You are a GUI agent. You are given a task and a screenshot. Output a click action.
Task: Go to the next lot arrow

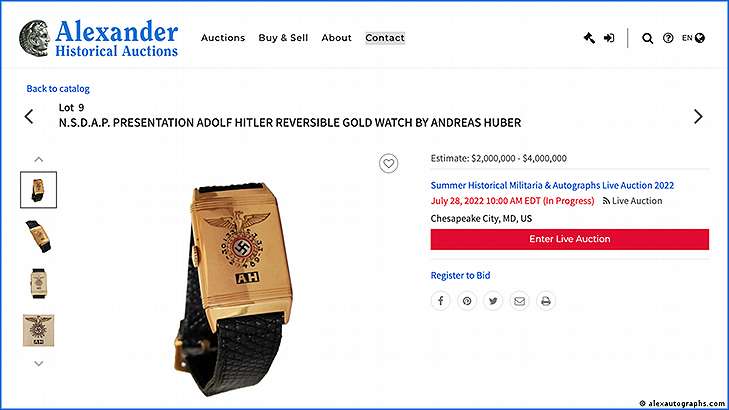click(698, 116)
